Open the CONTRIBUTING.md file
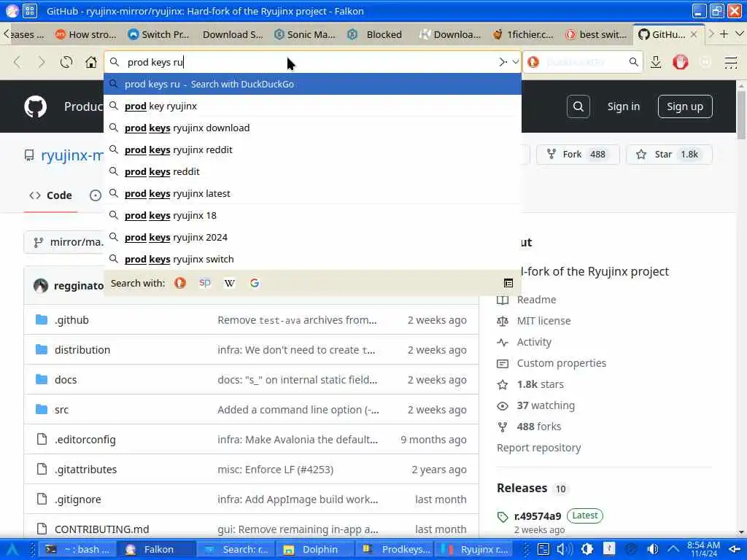Screen dimensions: 747x560 coord(102,529)
